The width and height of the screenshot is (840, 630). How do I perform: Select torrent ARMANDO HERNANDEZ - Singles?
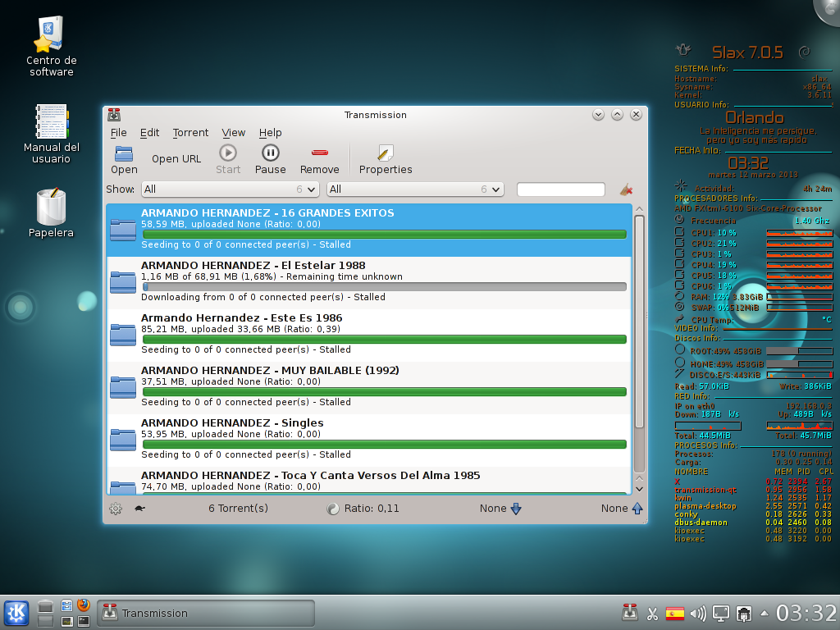click(x=369, y=440)
